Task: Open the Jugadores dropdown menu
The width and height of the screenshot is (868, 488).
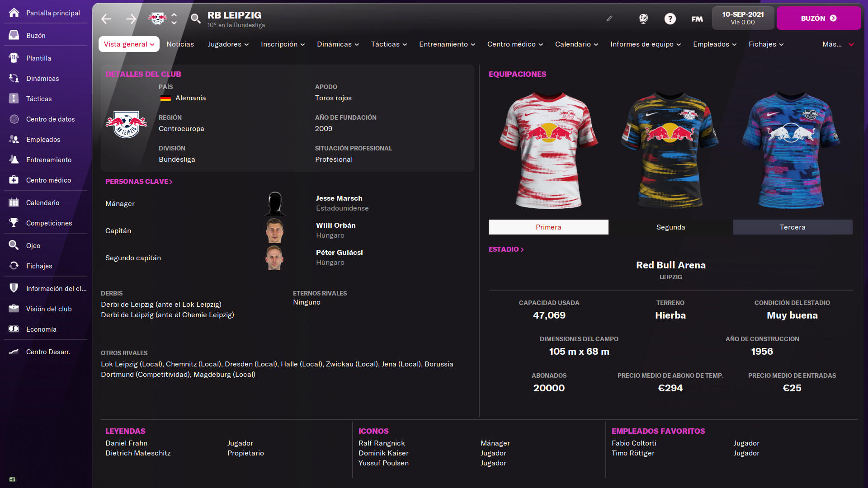Action: [228, 44]
